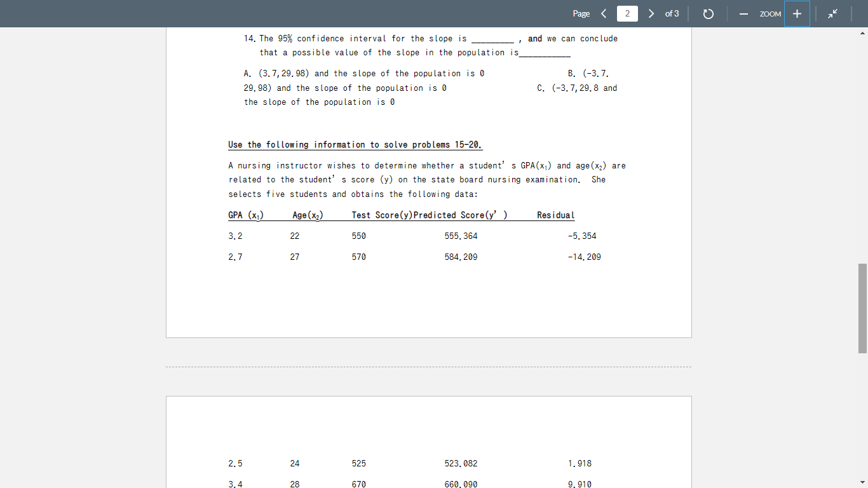Click the test score 550 table cell
The height and width of the screenshot is (488, 868).
pos(358,236)
